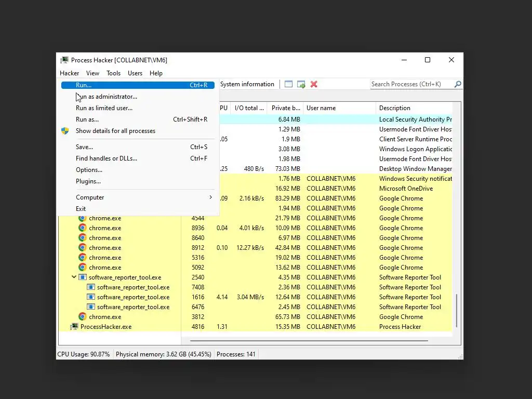Open the Computer submenu arrow
Image resolution: width=532 pixels, height=399 pixels.
click(x=211, y=197)
